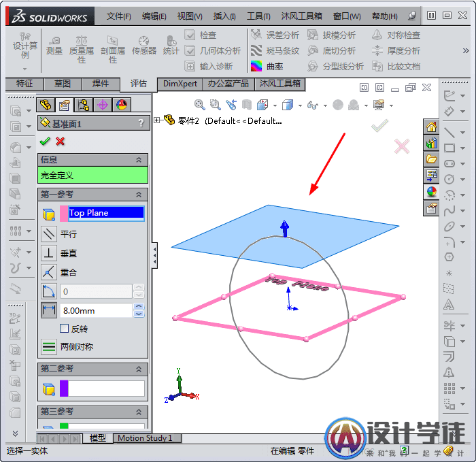This screenshot has width=476, height=462.
Task: Switch to the 特征 tab
Action: [24, 84]
